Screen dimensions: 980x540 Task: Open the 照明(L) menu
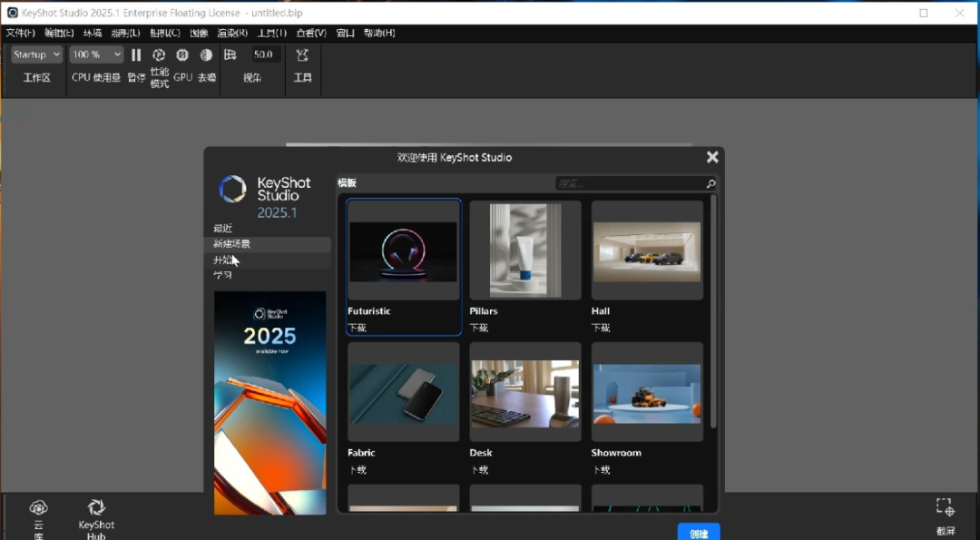click(125, 33)
